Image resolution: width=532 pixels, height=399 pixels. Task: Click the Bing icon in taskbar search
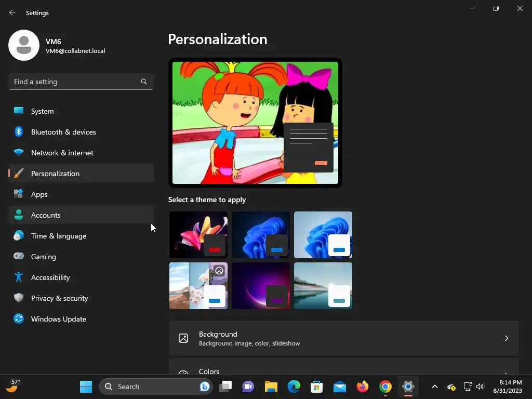tap(205, 387)
